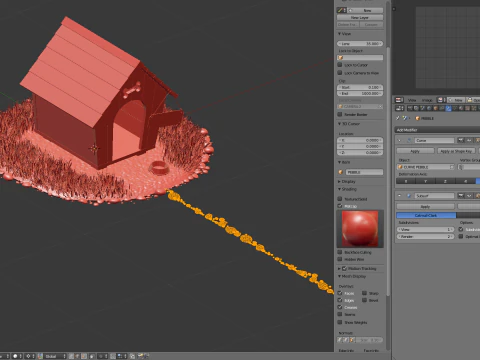Open the CURVE PEBBLE object selector
The height and width of the screenshot is (360, 480).
(x=425, y=167)
